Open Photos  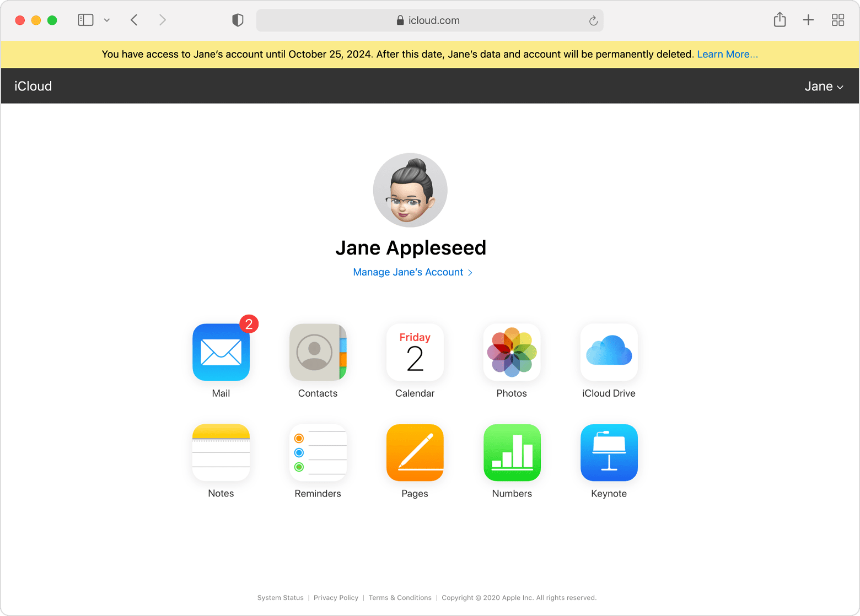512,353
